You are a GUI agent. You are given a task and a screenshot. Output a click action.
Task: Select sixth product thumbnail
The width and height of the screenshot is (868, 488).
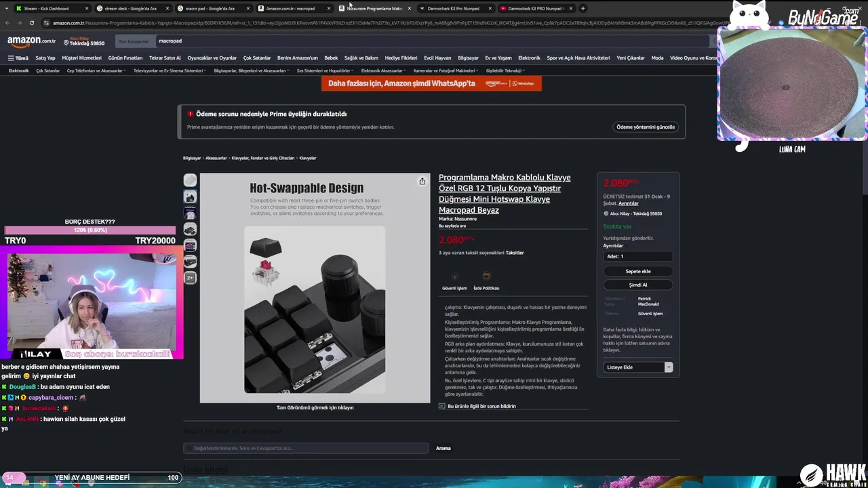click(x=190, y=262)
